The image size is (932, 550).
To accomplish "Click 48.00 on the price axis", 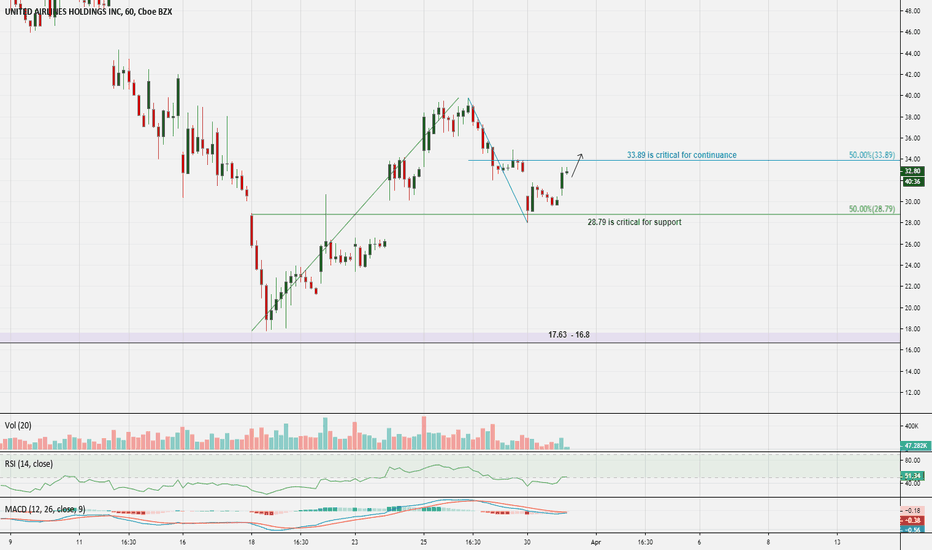I will (x=912, y=11).
